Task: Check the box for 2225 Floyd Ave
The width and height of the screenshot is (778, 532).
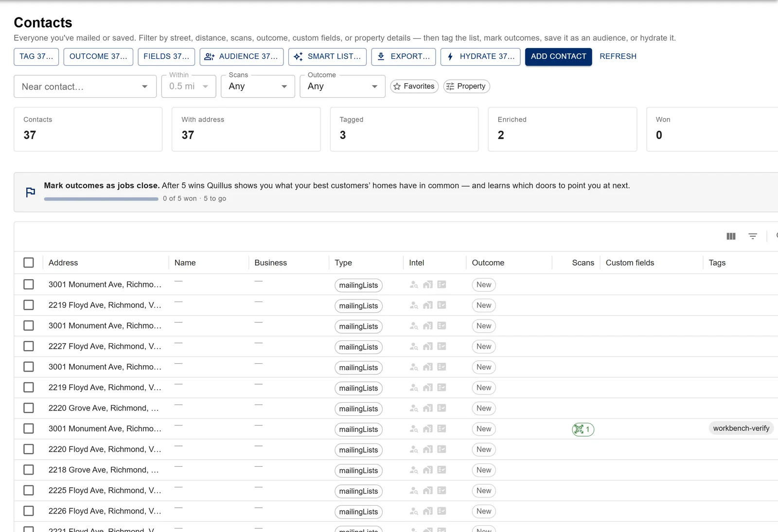Action: [x=29, y=490]
